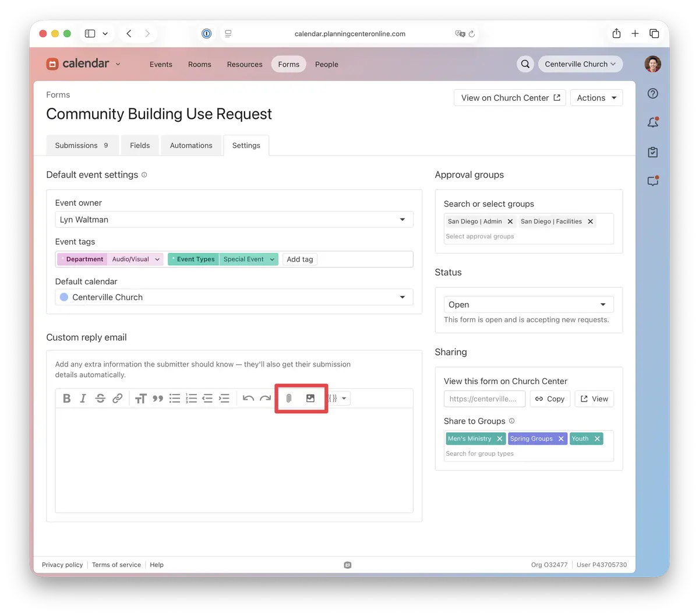Toggle heading text size in editor
The height and width of the screenshot is (616, 699).
(x=140, y=399)
